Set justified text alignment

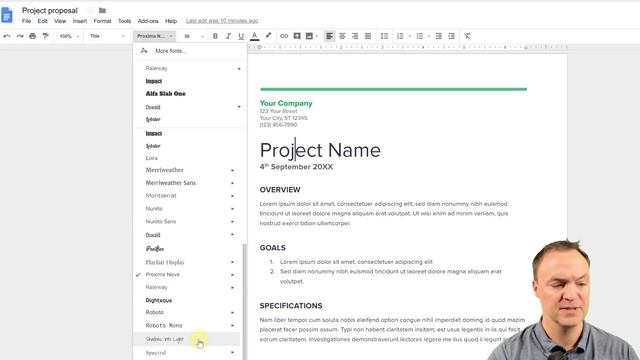(x=368, y=36)
